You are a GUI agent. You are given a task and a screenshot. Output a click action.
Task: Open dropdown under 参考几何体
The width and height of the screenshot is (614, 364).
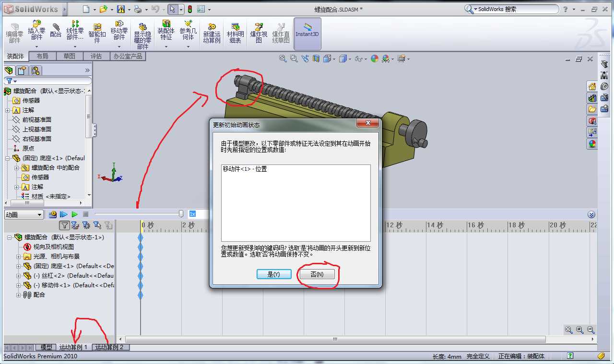(188, 47)
